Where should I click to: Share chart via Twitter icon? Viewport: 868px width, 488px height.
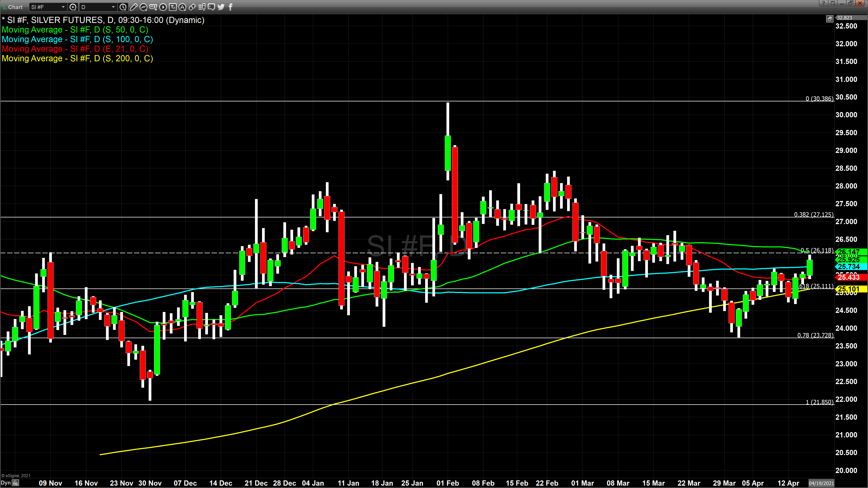(x=221, y=7)
